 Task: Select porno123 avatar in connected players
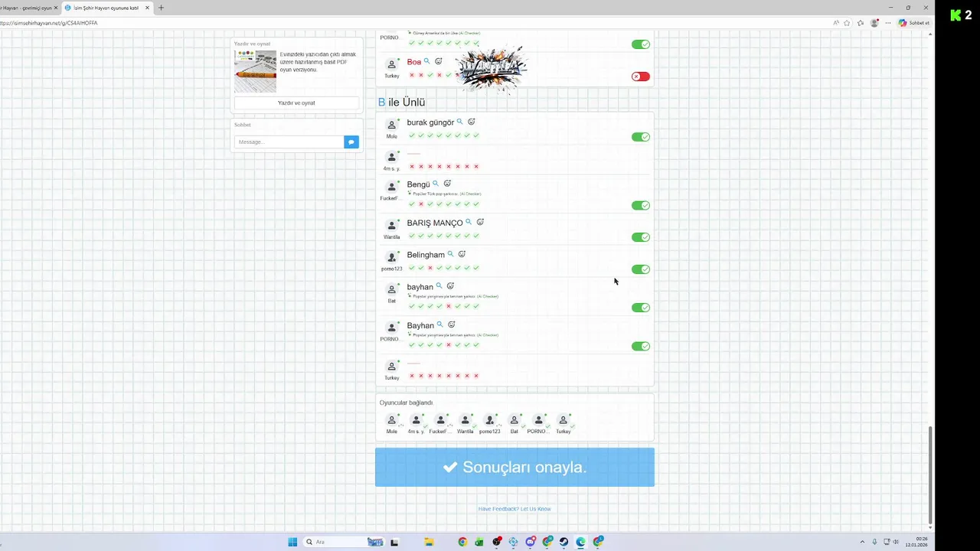[489, 420]
